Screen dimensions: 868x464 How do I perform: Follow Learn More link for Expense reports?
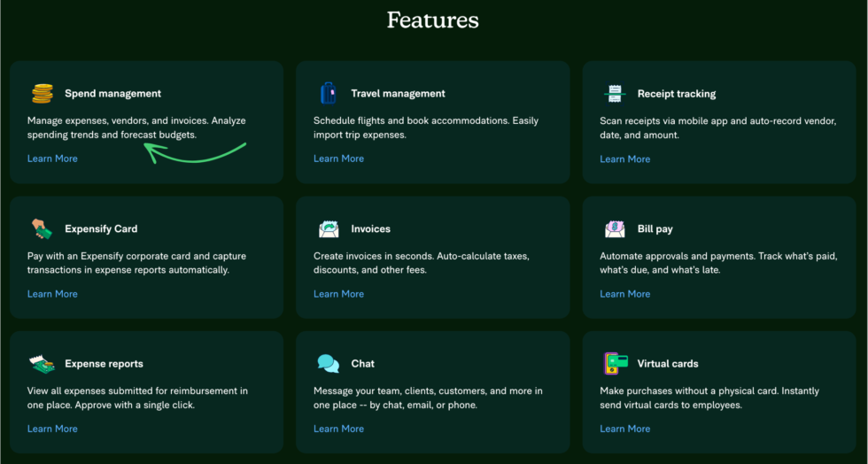(x=52, y=429)
